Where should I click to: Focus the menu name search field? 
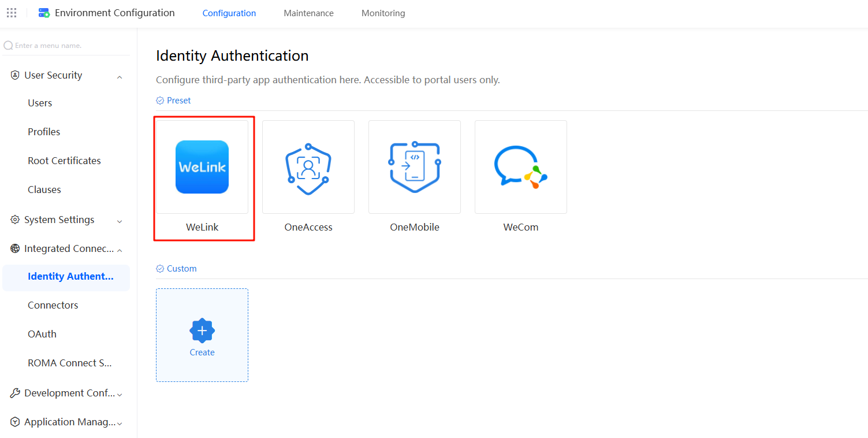[66, 45]
